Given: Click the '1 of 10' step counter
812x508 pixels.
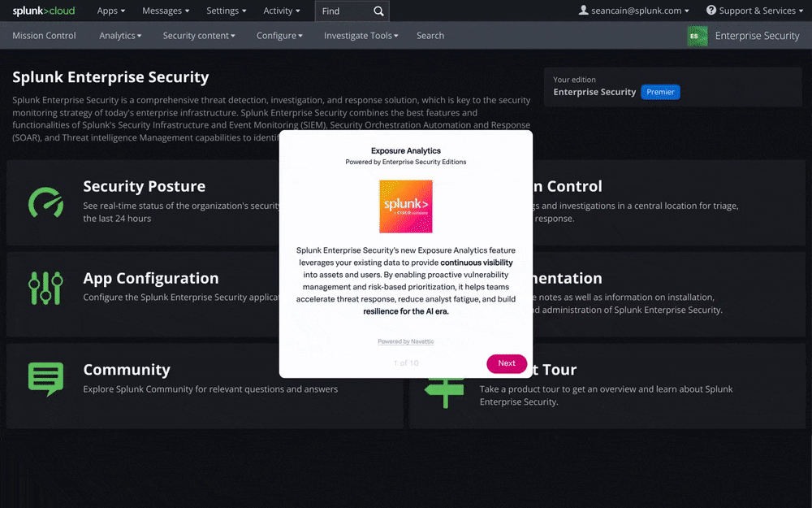Looking at the screenshot, I should pyautogui.click(x=406, y=363).
